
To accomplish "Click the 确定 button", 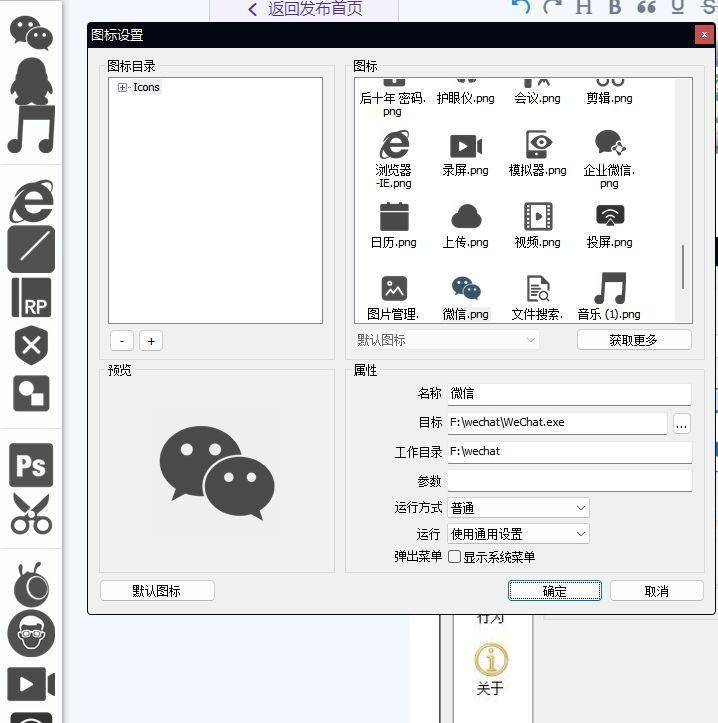I will pos(555,591).
